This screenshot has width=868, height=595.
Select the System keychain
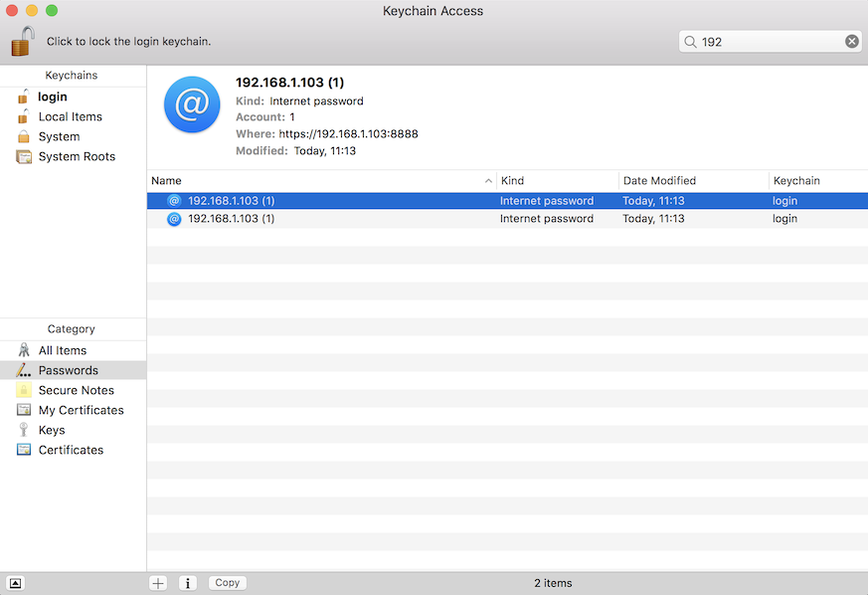[73, 137]
